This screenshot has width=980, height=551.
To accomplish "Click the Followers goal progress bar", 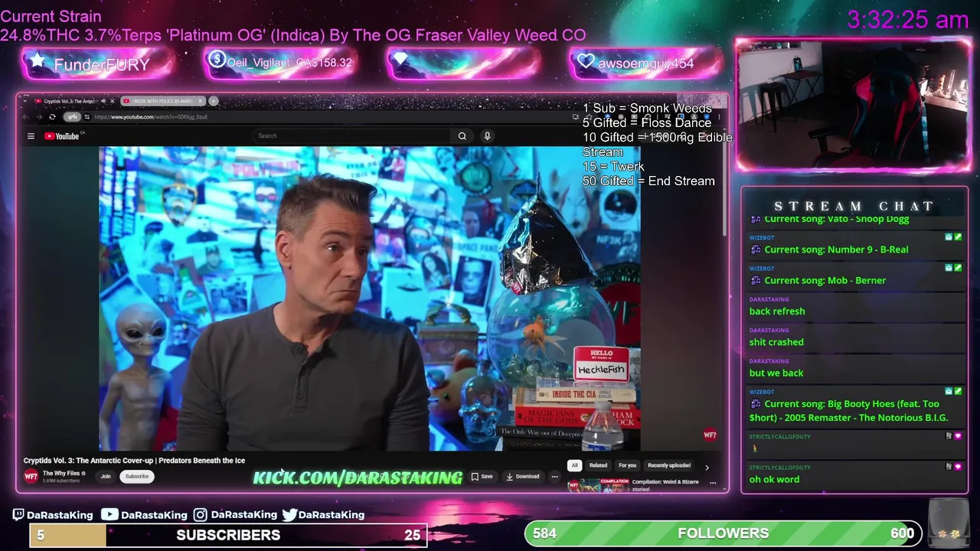I will coord(723,533).
